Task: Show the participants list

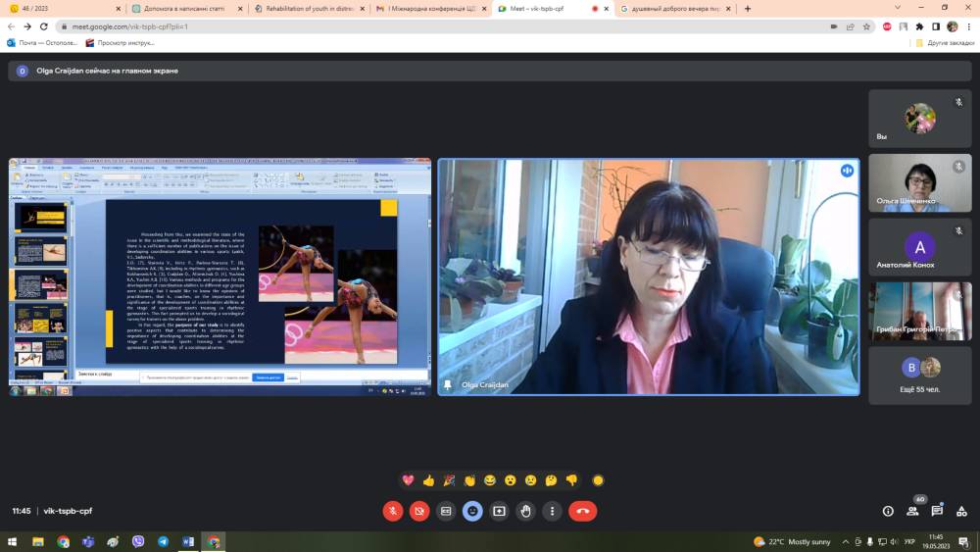Action: click(912, 511)
